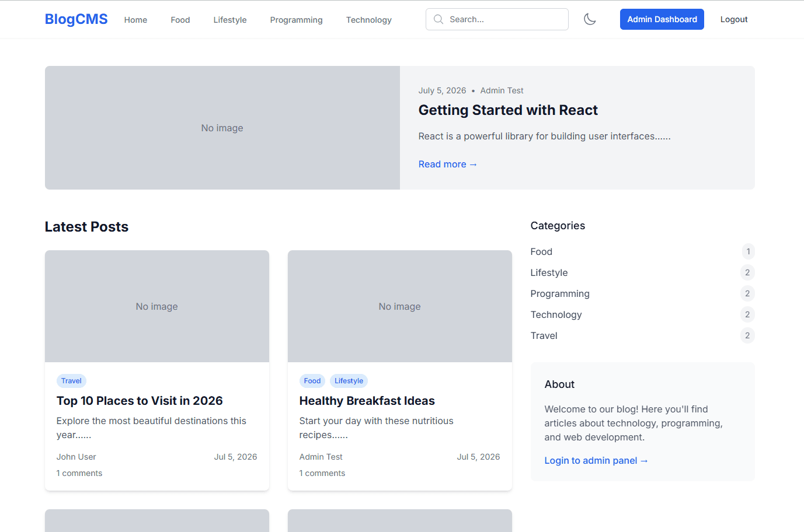The image size is (804, 532).
Task: Click the About heading
Action: pos(559,384)
